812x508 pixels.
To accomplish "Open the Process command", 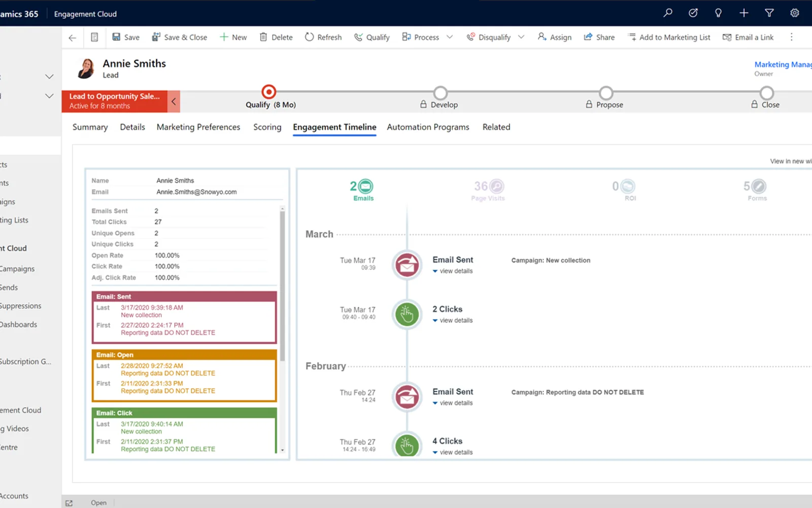I will (x=421, y=37).
